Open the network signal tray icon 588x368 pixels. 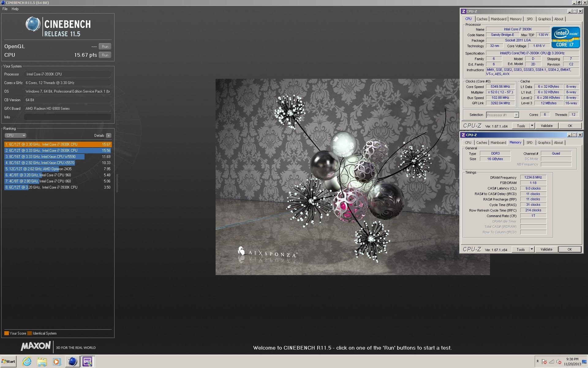[x=552, y=362]
